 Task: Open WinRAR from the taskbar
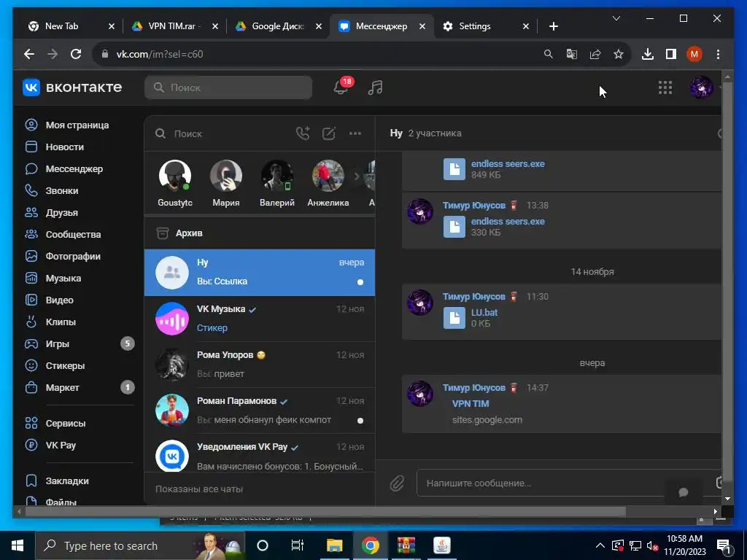(x=406, y=545)
